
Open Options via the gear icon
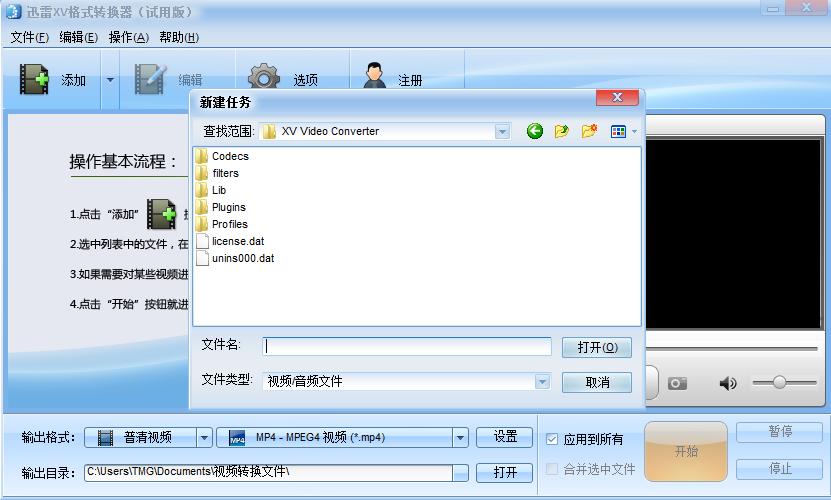[x=263, y=76]
